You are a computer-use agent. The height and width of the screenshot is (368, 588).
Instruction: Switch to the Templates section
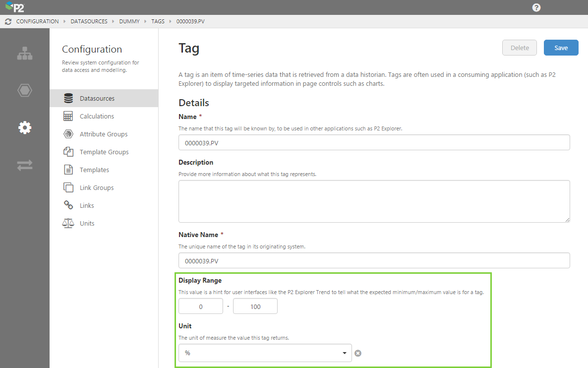click(x=94, y=169)
